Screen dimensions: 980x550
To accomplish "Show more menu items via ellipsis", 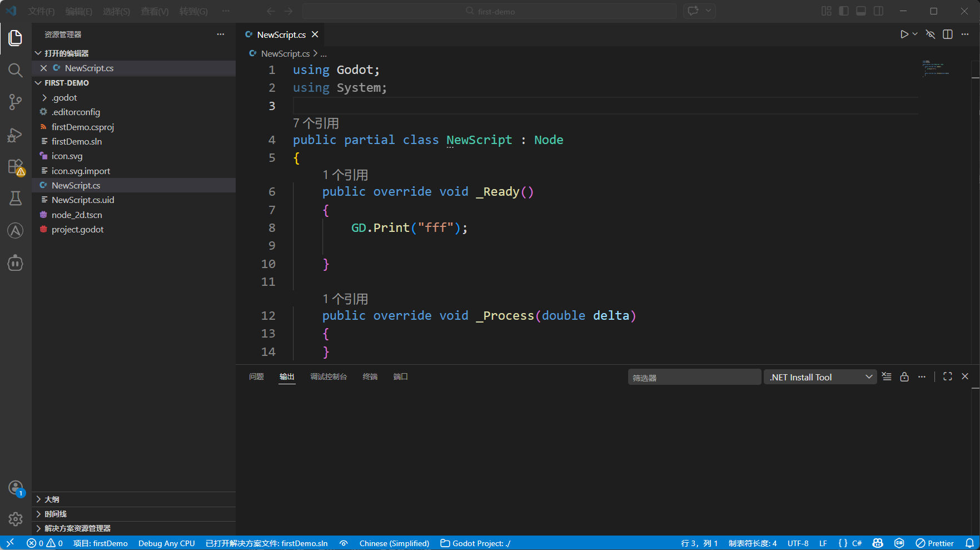I will pos(226,11).
